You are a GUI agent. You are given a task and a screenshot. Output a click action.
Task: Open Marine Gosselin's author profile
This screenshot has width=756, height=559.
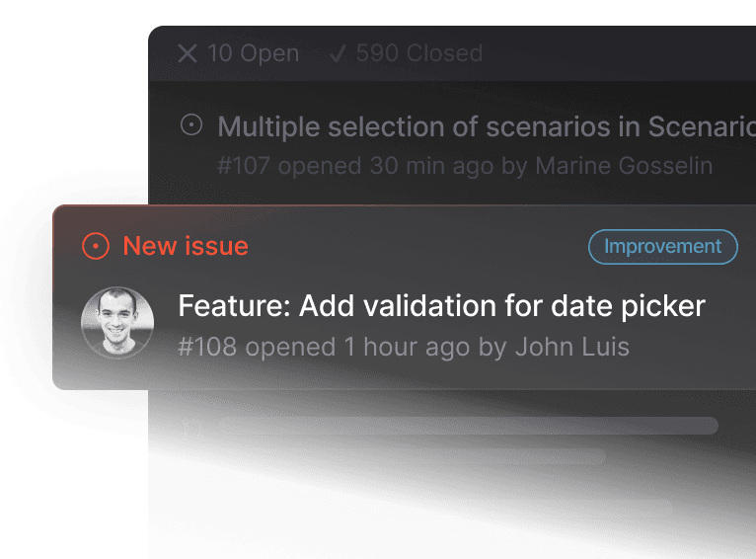click(x=623, y=165)
